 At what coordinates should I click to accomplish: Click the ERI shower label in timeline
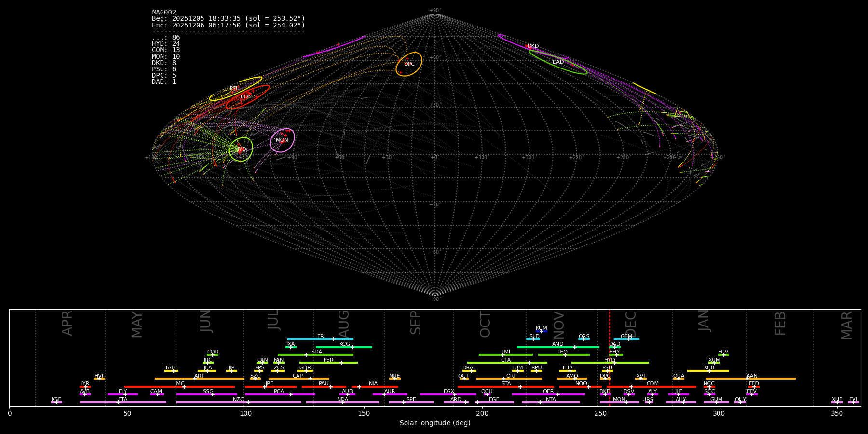[x=321, y=337]
